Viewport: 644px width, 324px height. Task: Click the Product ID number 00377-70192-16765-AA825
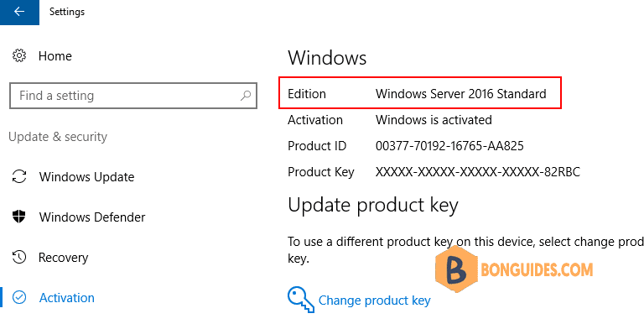449,146
